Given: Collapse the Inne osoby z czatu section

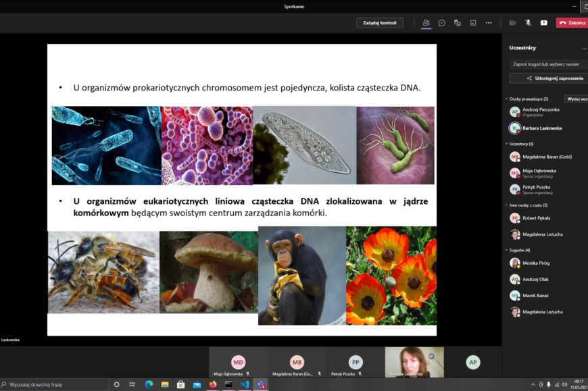Looking at the screenshot, I should (x=507, y=205).
